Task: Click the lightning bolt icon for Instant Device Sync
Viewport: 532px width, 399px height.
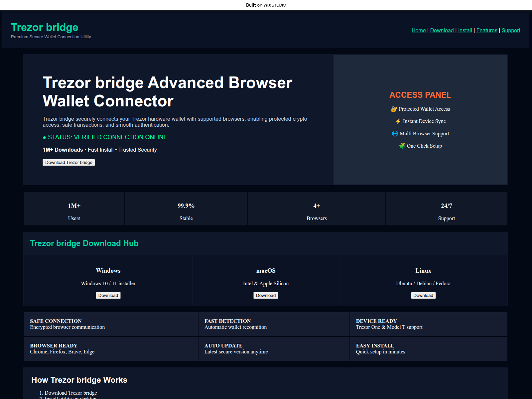Action: 398,121
